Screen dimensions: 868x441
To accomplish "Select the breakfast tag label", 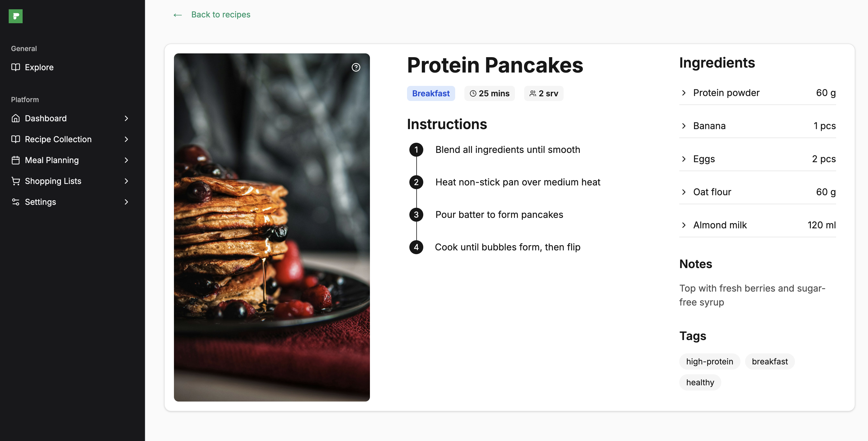I will (x=770, y=361).
